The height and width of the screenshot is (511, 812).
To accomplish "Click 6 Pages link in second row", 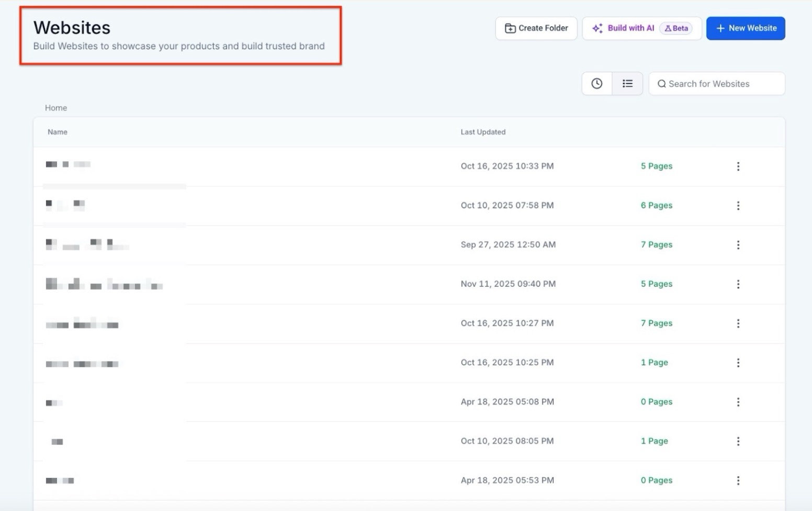I will [657, 206].
